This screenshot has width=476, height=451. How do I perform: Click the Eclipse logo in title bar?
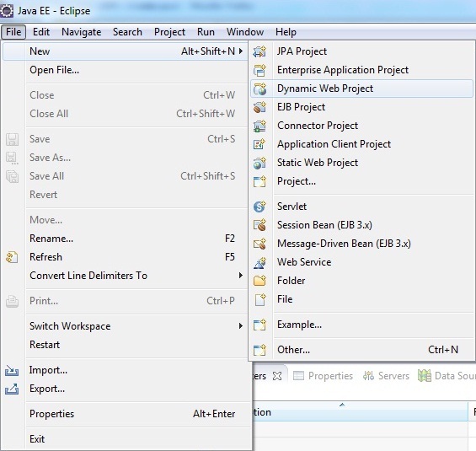7,11
